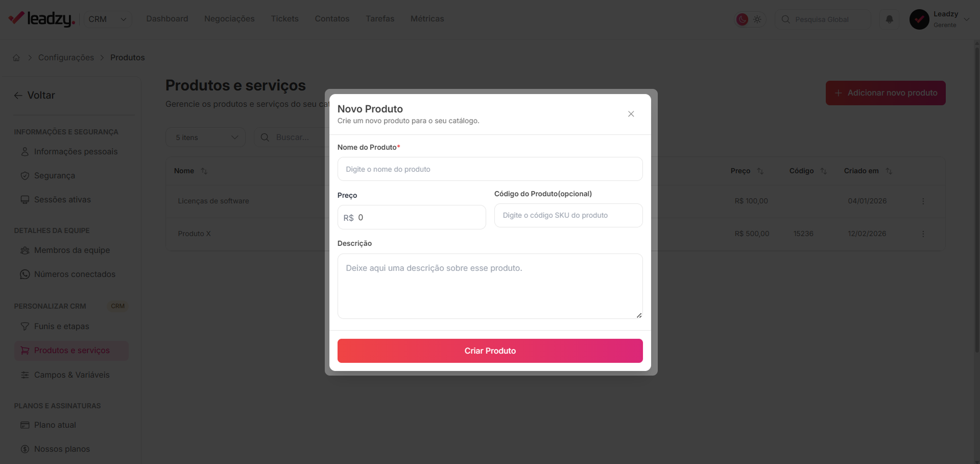980x464 pixels.
Task: Open Tarefas menu item
Action: point(380,19)
